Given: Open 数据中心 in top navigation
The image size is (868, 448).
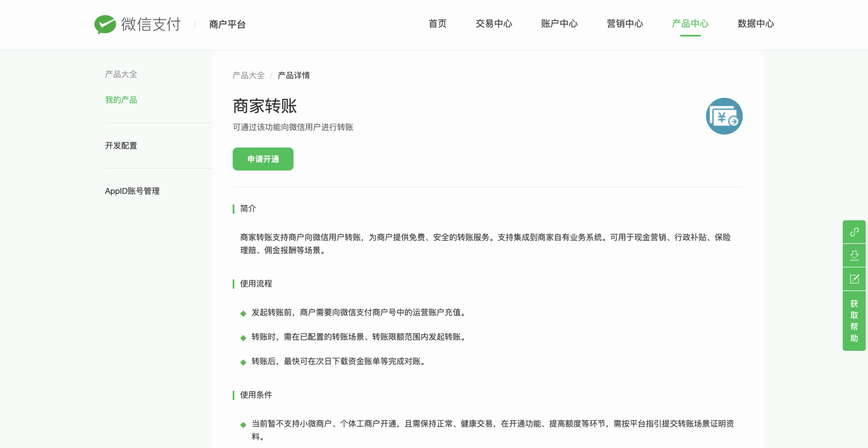Looking at the screenshot, I should coord(756,23).
